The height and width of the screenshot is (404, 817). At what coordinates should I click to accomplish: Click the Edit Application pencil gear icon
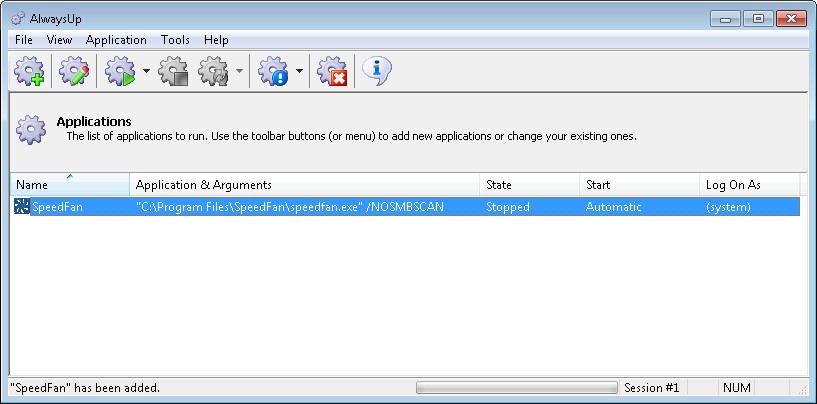[73, 71]
